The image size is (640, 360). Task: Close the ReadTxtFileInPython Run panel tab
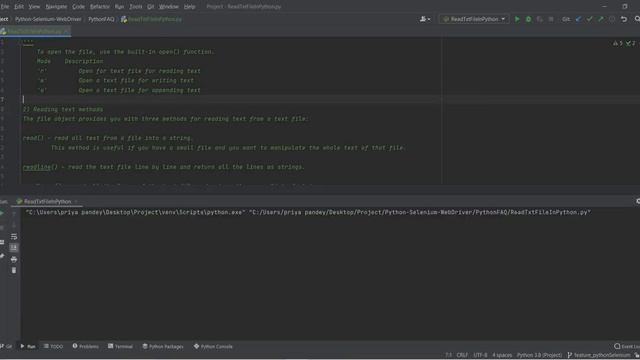click(x=76, y=202)
